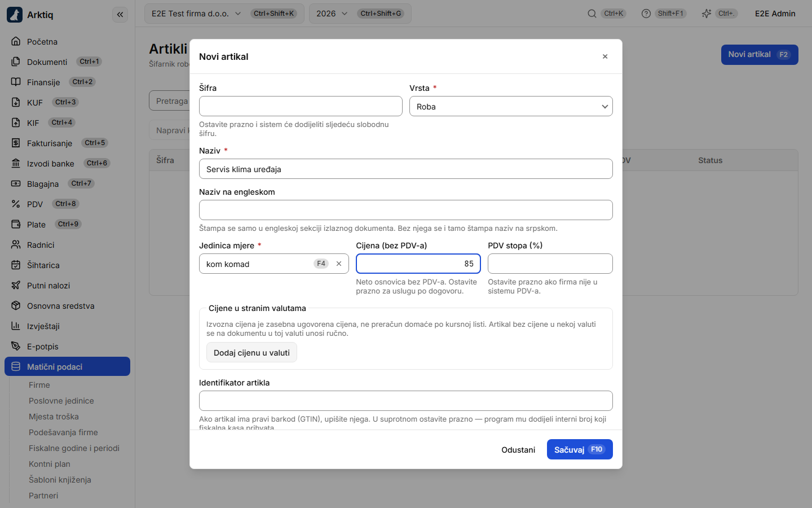Open the Poslovne jedinice submenu item
812x508 pixels.
(61, 401)
